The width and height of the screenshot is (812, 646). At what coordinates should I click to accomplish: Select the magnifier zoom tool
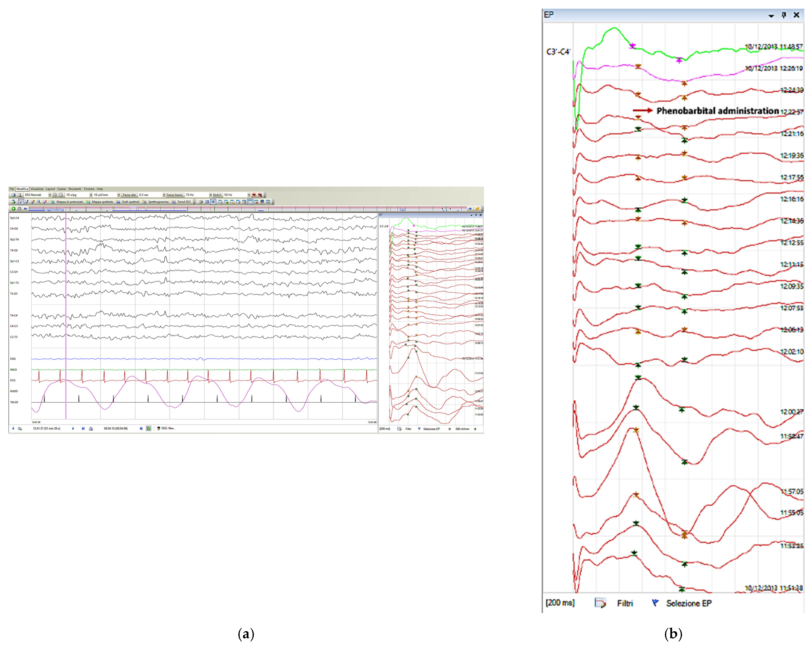pos(39,202)
